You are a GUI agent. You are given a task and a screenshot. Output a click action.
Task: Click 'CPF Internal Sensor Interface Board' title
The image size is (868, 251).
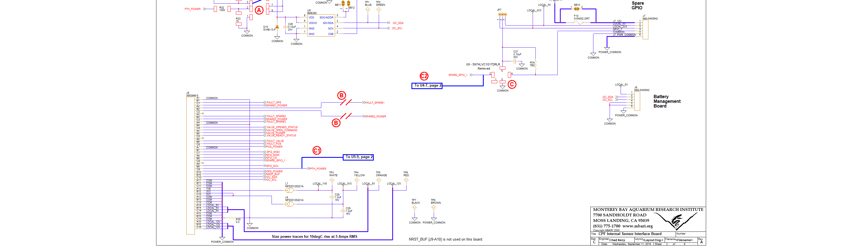coord(630,234)
